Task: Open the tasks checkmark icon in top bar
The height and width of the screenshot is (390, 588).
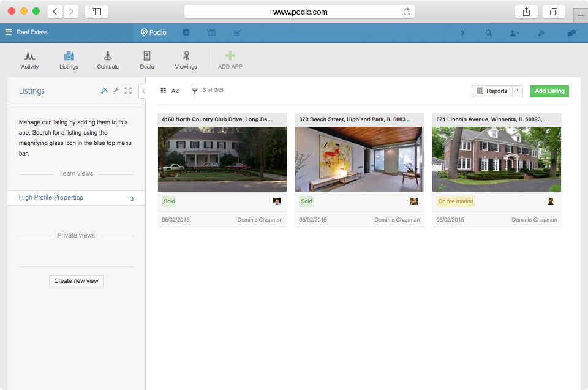Action: pos(237,32)
